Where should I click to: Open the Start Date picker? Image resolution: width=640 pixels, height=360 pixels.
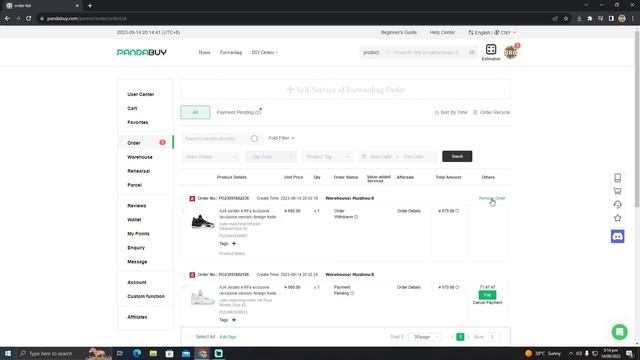(380, 157)
